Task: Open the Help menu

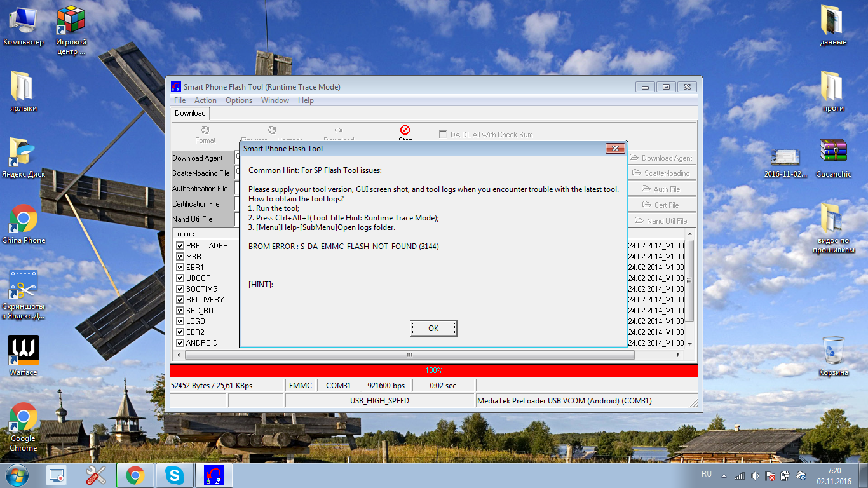Action: [306, 100]
